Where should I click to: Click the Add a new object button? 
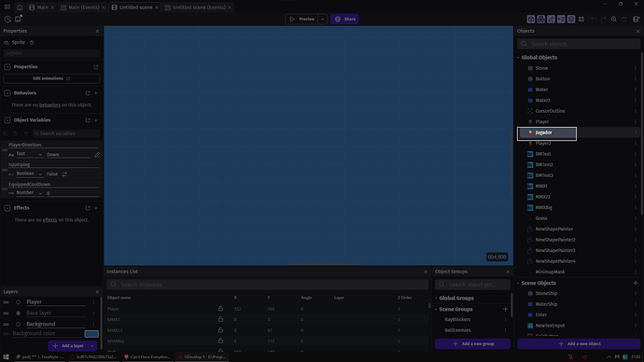point(579,344)
